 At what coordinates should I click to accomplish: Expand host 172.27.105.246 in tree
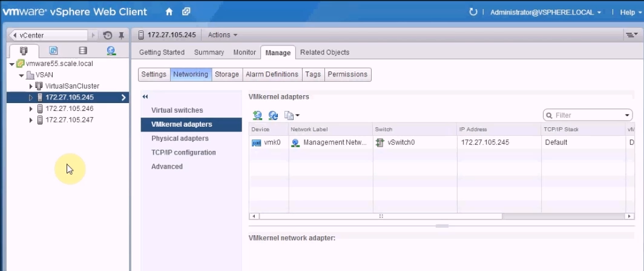coord(31,109)
